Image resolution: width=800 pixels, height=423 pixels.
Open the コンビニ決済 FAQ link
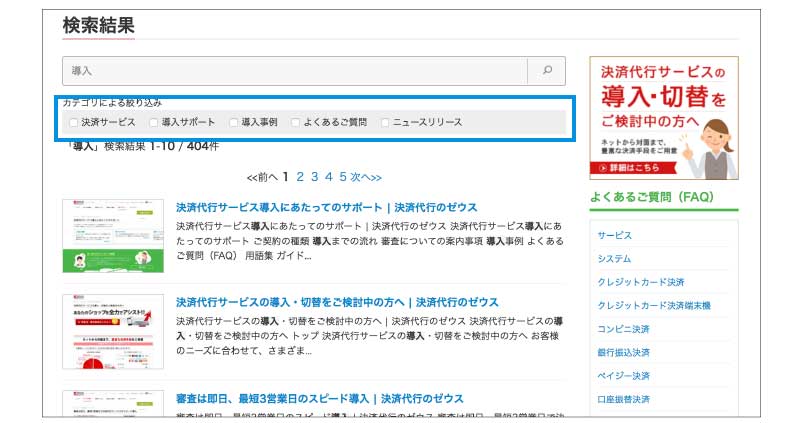tap(623, 329)
